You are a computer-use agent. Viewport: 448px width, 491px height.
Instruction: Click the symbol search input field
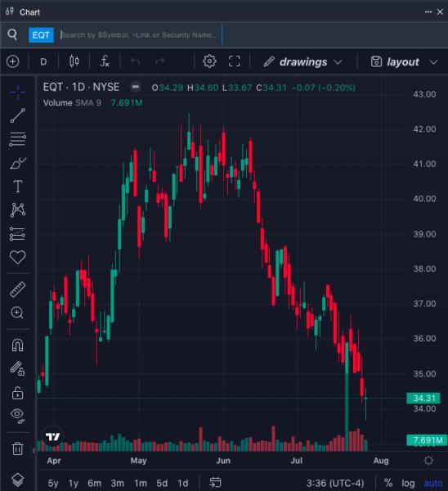(x=141, y=34)
